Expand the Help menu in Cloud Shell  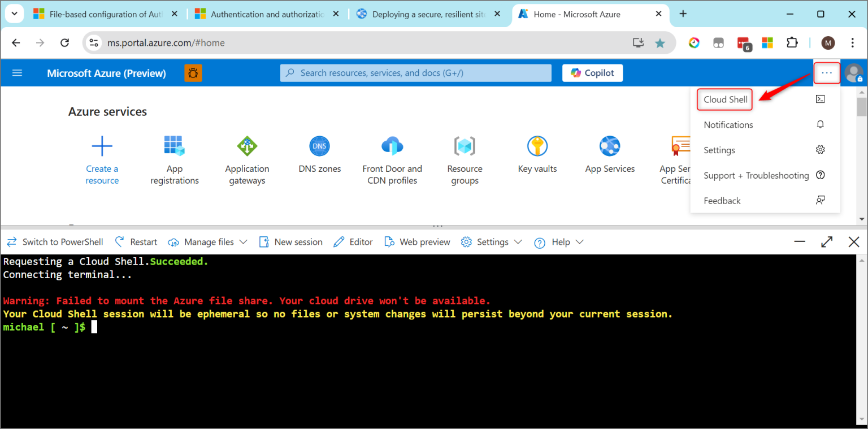[x=558, y=242]
